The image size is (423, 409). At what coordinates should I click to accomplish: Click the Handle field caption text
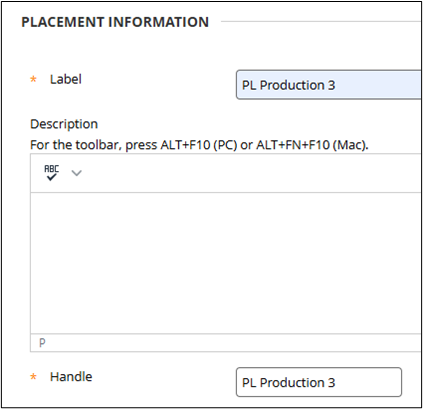point(71,377)
